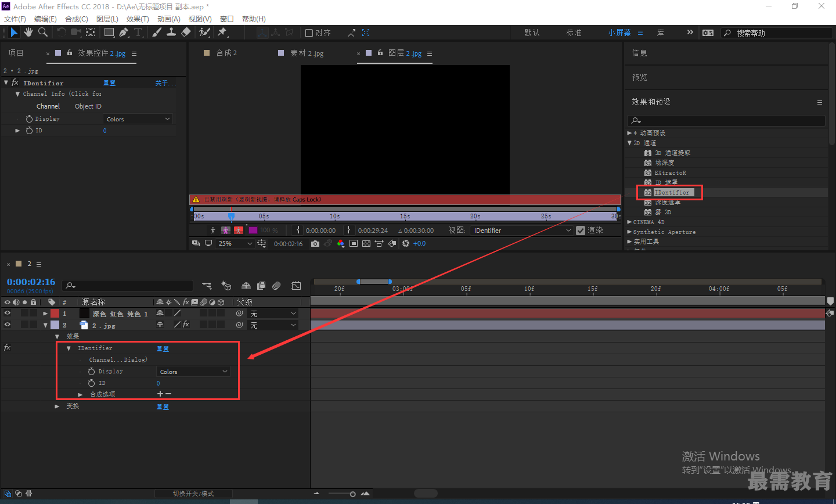Click the Display stopwatch in timeline
Image resolution: width=836 pixels, height=504 pixels.
(91, 372)
